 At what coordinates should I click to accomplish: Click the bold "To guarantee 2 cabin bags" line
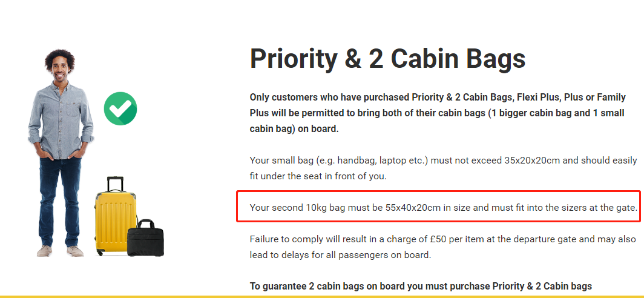click(x=421, y=286)
